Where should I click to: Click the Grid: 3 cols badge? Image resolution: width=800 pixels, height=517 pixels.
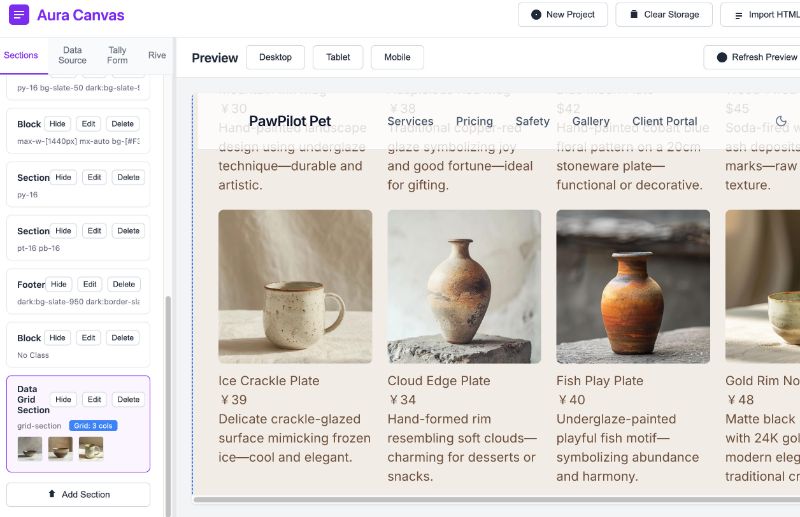pyautogui.click(x=93, y=426)
